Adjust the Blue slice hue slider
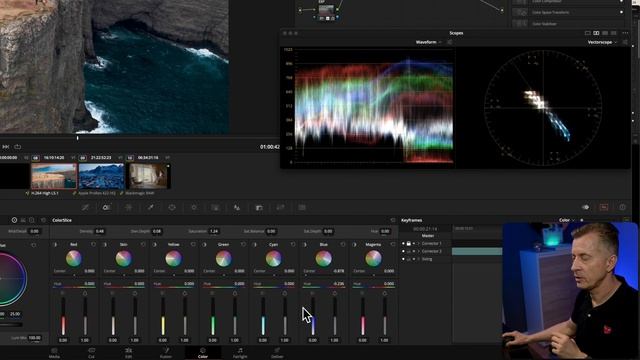The width and height of the screenshot is (640, 360). (323, 287)
